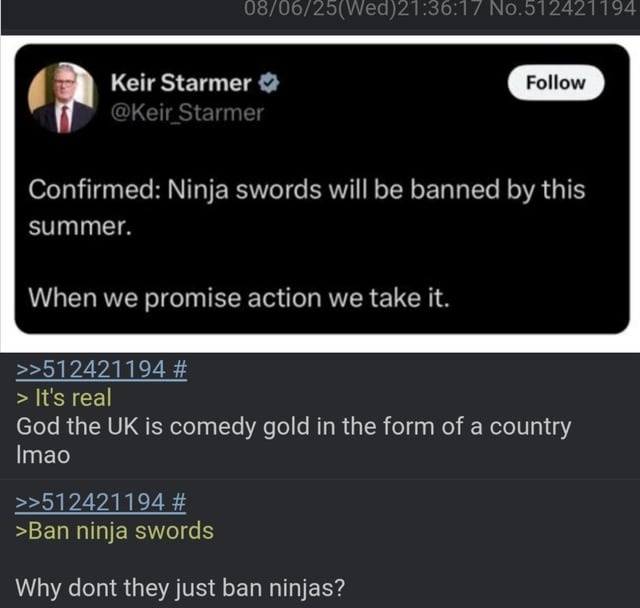Click "When we promise action we take it."
640x608 pixels.
pyautogui.click(x=238, y=296)
